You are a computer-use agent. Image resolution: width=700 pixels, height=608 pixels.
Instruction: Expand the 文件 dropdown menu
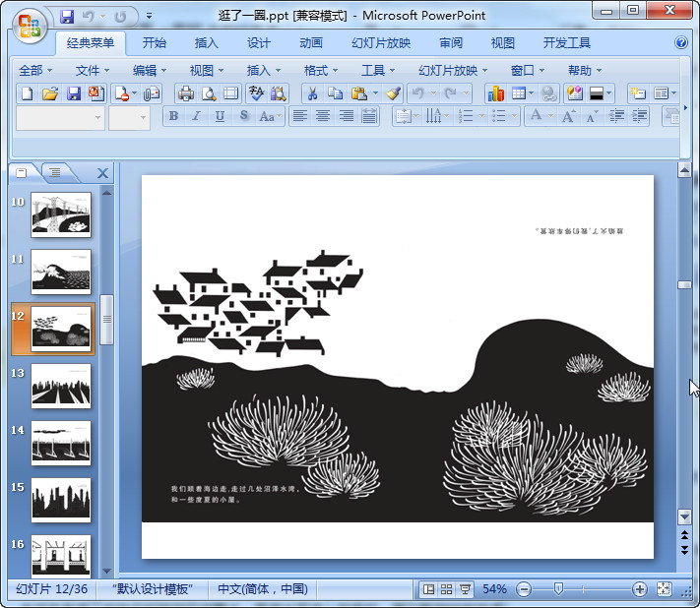tap(93, 71)
